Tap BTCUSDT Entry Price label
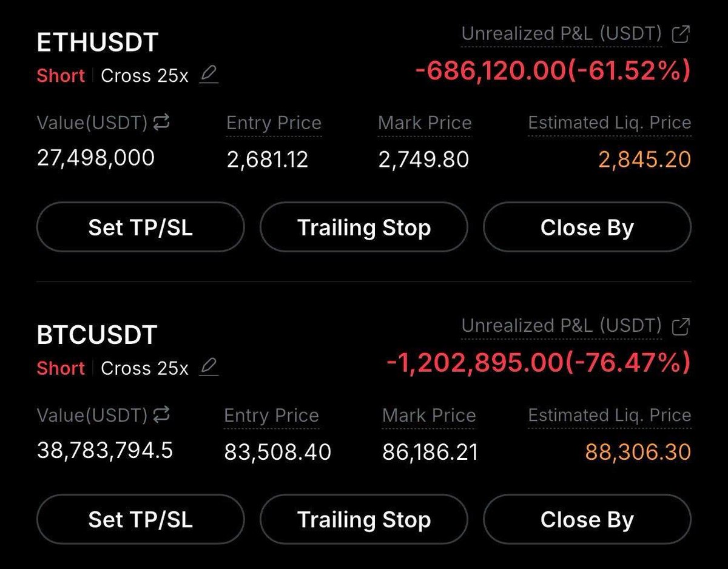This screenshot has width=728, height=569. pos(271,416)
